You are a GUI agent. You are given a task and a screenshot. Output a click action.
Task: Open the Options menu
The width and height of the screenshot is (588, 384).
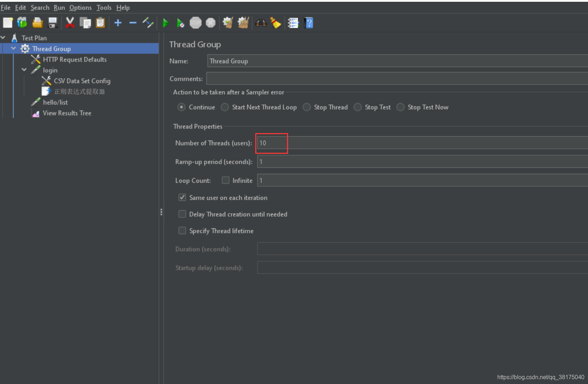[80, 7]
